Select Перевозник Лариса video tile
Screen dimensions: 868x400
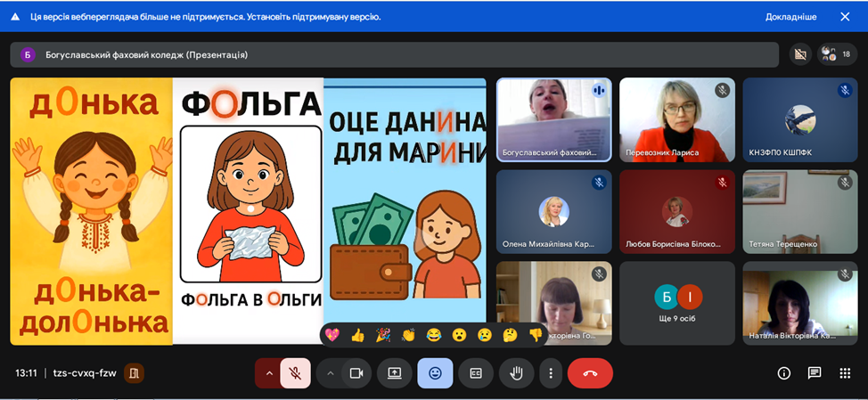[x=677, y=119]
